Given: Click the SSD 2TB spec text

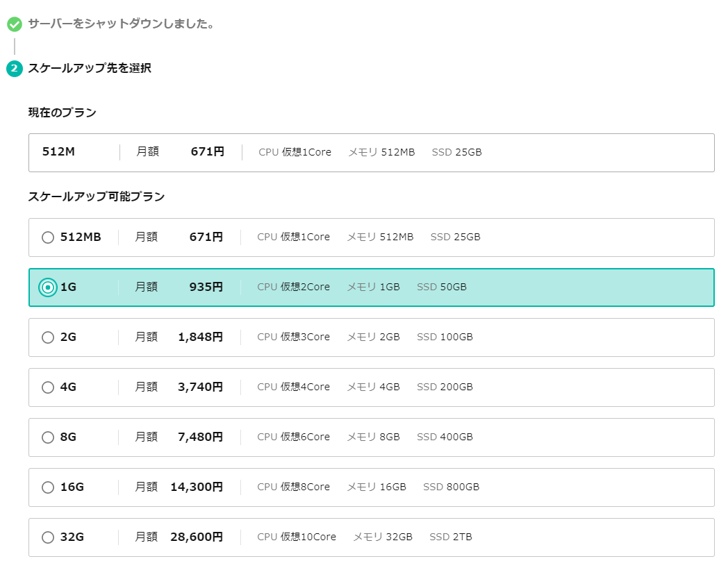Looking at the screenshot, I should pos(450,537).
